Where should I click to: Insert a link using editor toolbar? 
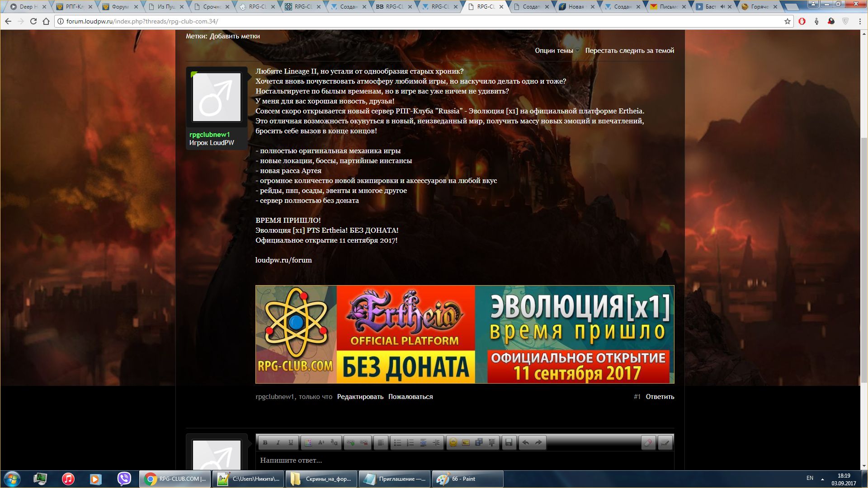[x=350, y=442]
